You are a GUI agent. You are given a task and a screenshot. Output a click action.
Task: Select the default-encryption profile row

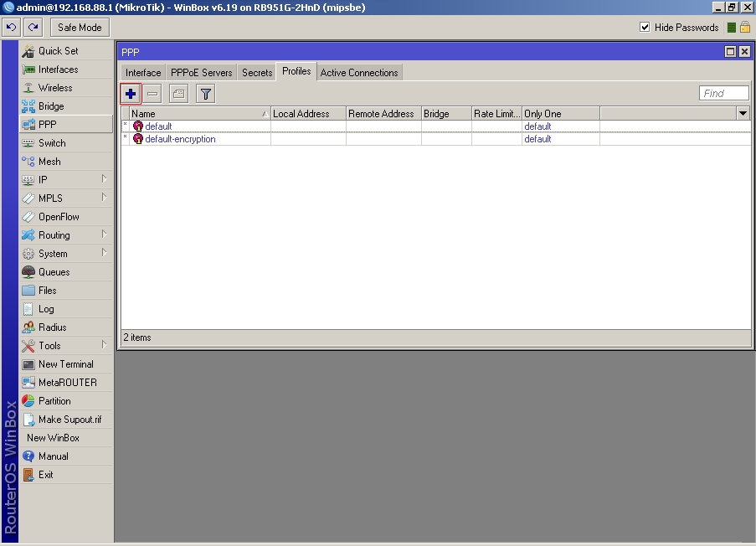[436, 139]
